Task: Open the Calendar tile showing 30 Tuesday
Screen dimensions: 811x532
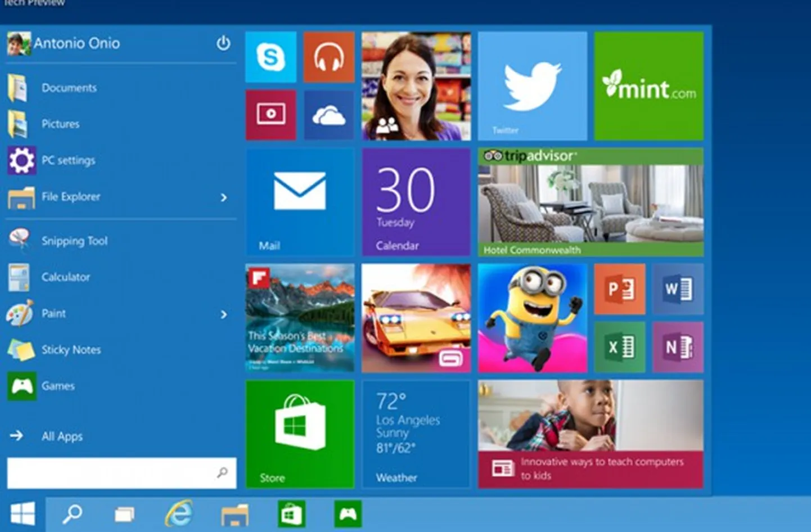Action: (416, 202)
